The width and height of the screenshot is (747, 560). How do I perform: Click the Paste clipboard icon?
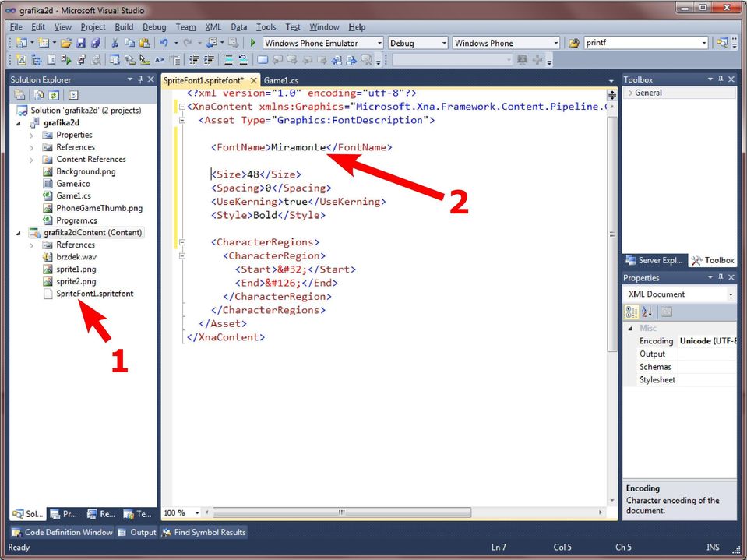[x=145, y=43]
